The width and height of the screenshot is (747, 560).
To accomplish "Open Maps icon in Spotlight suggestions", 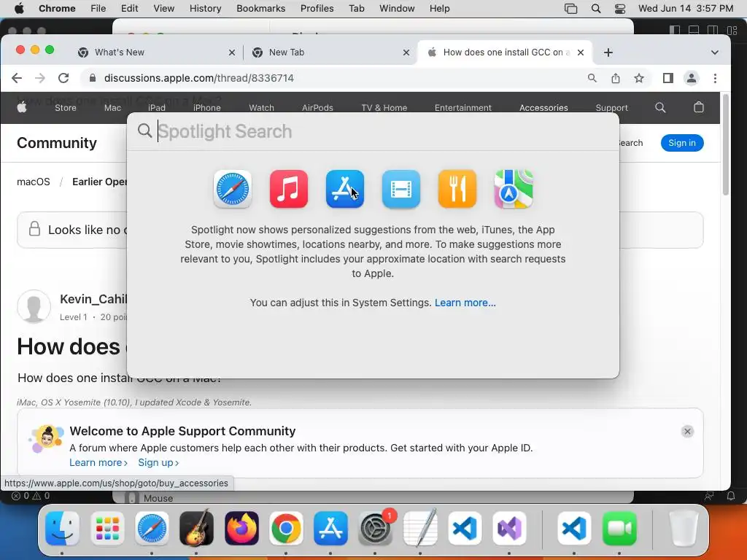I will pos(514,189).
